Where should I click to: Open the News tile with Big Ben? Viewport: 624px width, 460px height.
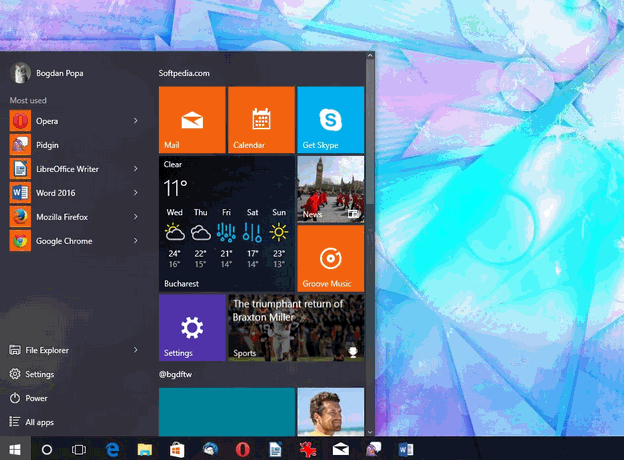[331, 189]
